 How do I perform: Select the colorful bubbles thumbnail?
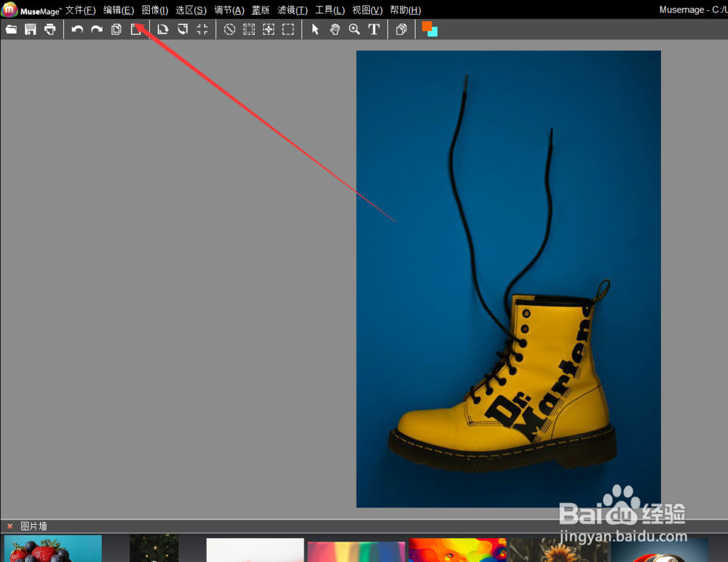457,550
